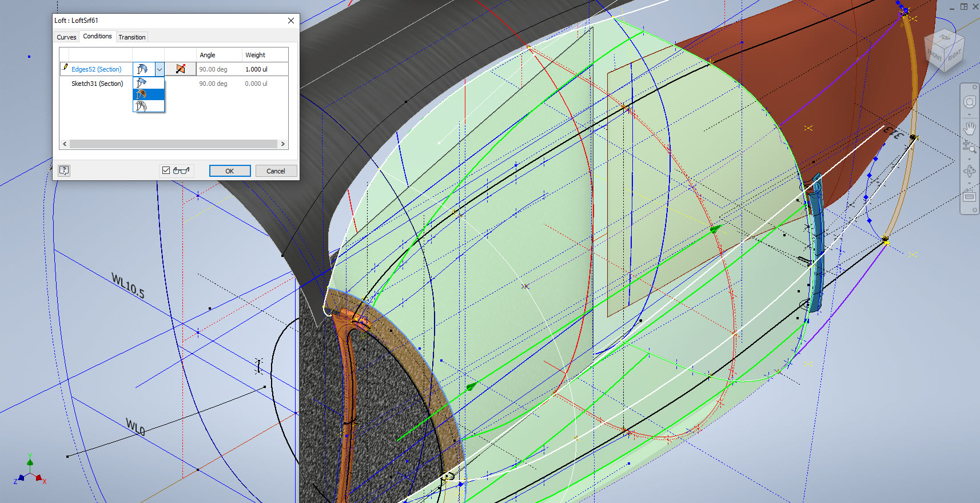
Task: Confirm the loft with the OK button
Action: click(229, 171)
